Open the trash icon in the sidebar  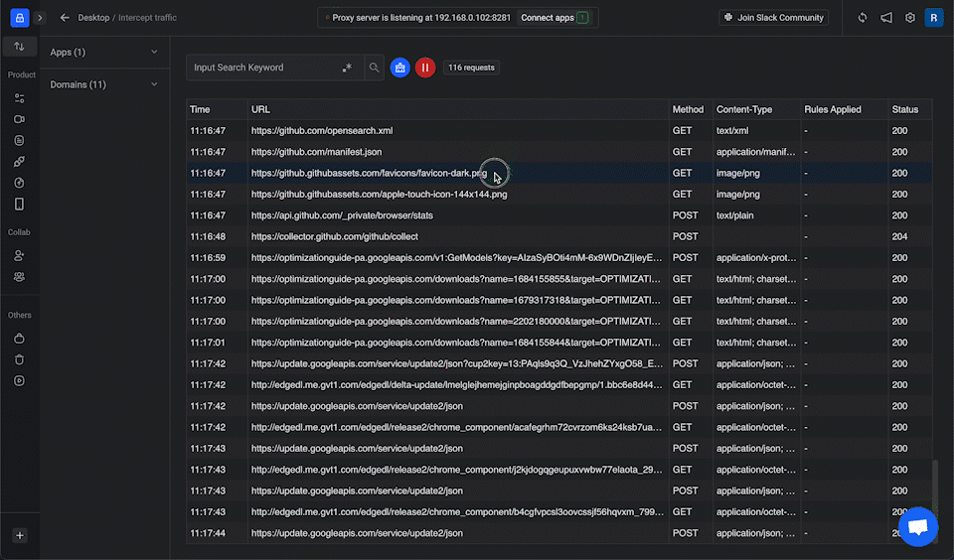(x=19, y=359)
